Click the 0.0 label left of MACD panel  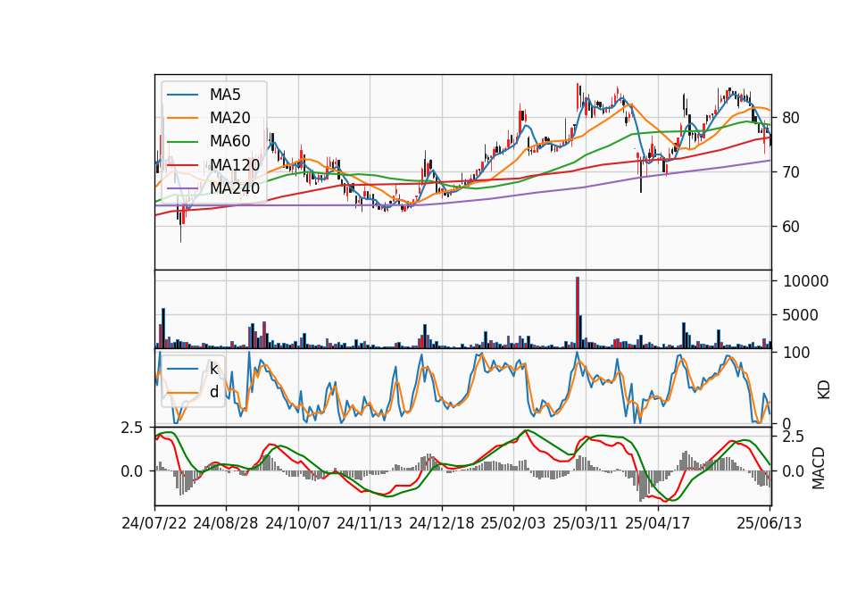pyautogui.click(x=132, y=471)
